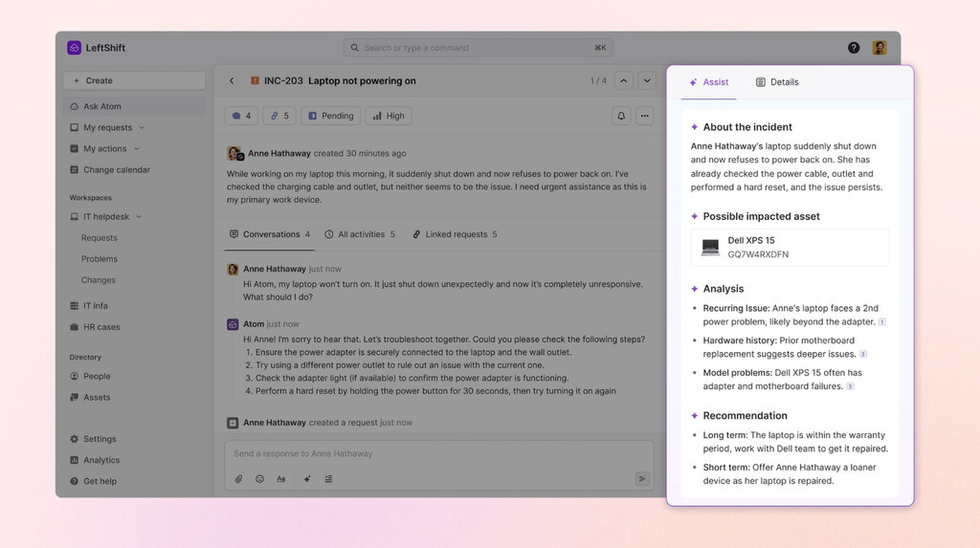Screen dimensions: 980x548
Task: Go to the next incident with down chevron
Action: [x=647, y=81]
